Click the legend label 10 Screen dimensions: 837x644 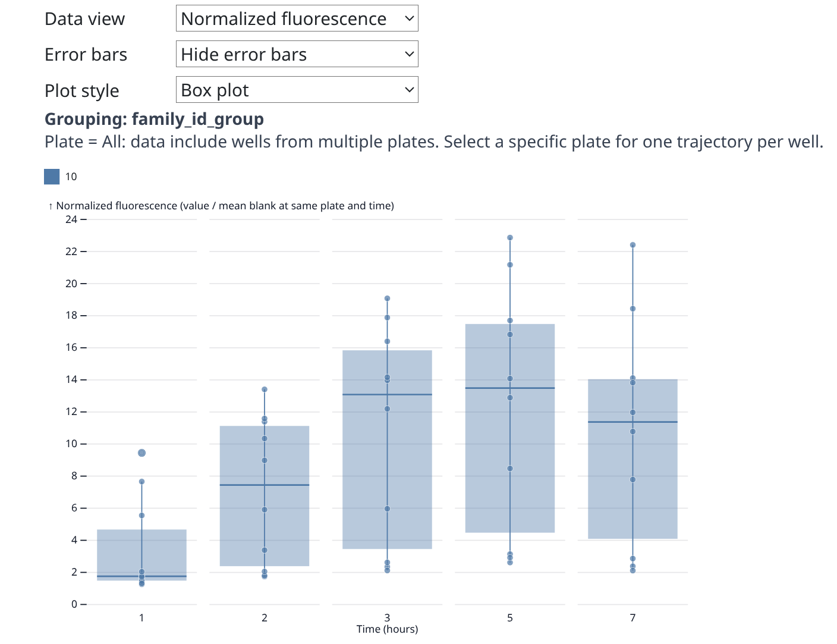[71, 177]
